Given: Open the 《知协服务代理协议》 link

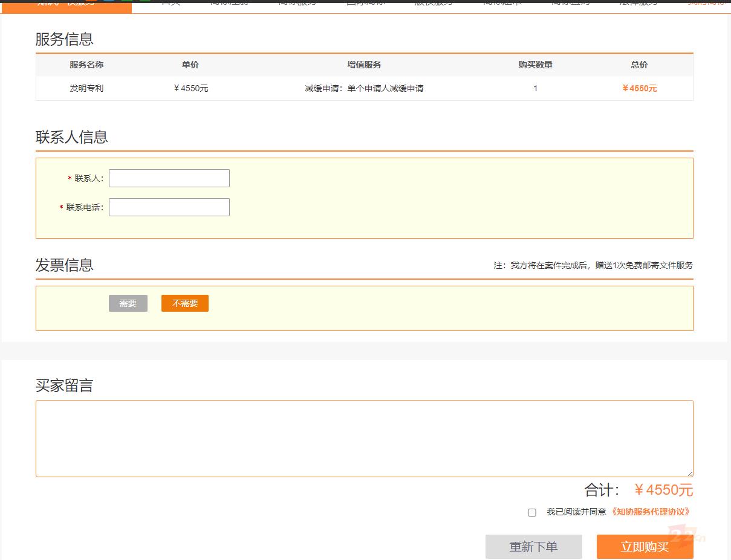Looking at the screenshot, I should click(651, 512).
